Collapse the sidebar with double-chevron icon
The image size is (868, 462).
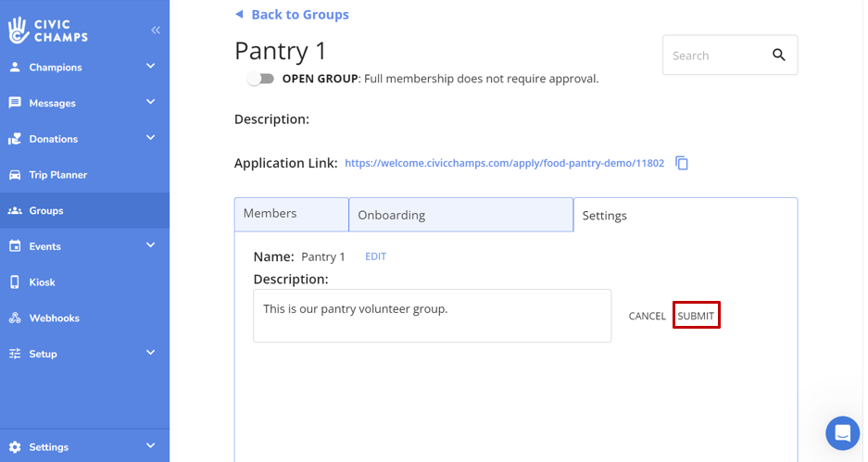[x=156, y=31]
